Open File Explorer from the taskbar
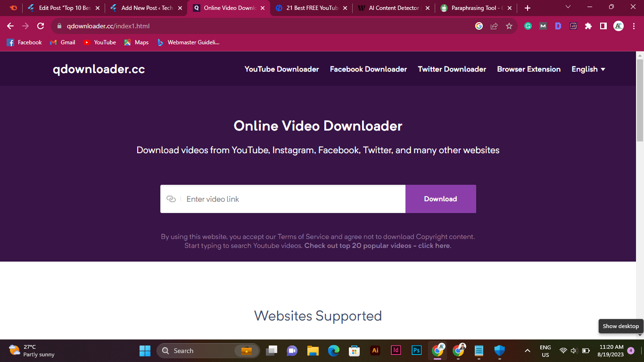 (x=313, y=350)
